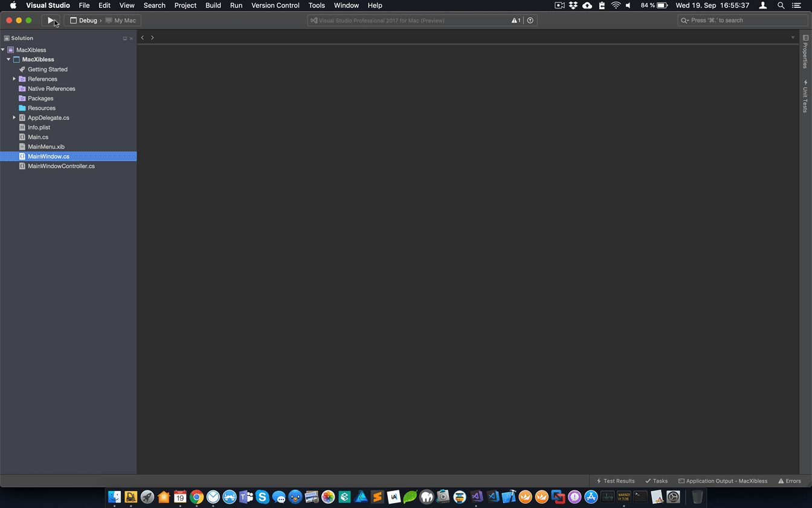Open Finder from the Dock
The image size is (812, 508).
(114, 497)
